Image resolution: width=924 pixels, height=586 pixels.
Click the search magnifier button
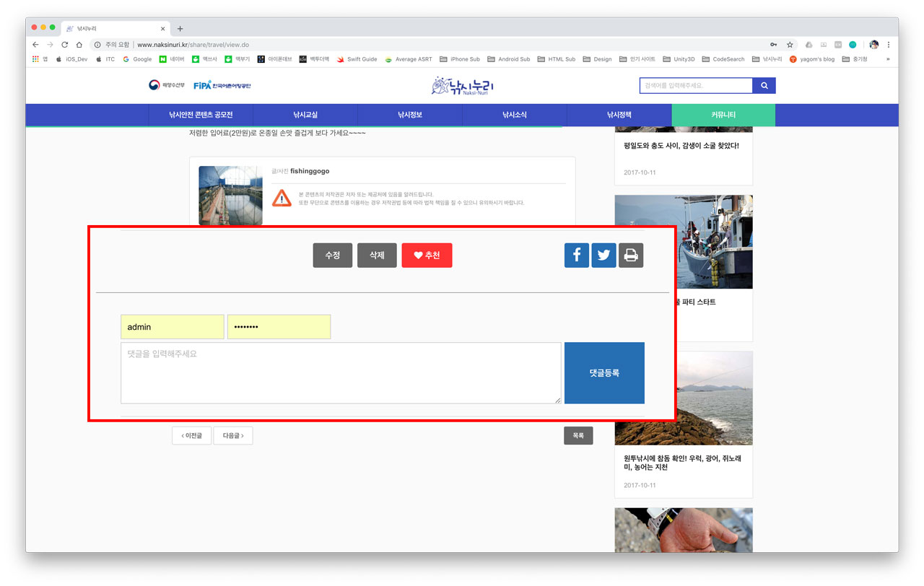(764, 86)
